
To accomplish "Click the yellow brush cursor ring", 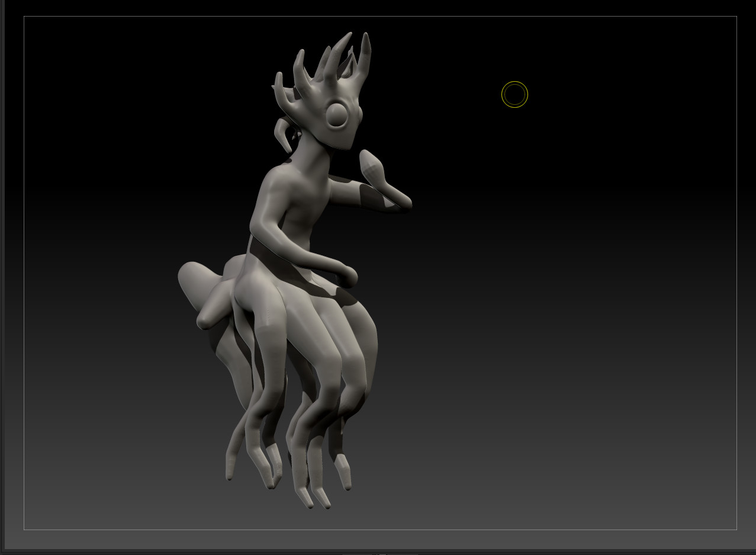I will coord(514,94).
